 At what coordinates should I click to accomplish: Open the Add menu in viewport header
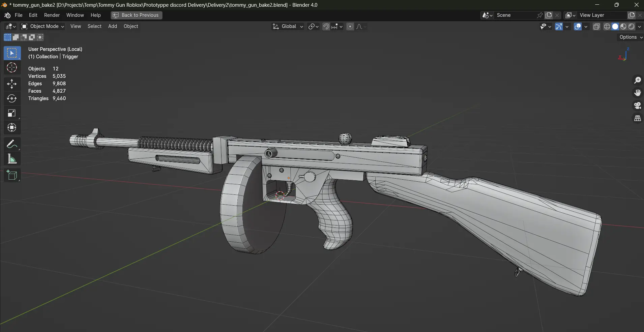(x=112, y=26)
